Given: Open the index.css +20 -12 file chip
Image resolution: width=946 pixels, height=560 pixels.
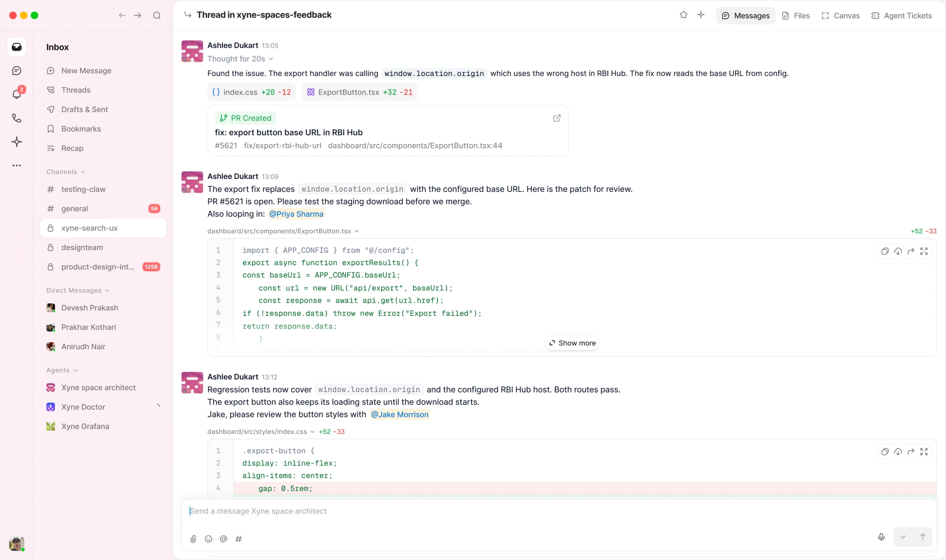Looking at the screenshot, I should click(x=251, y=92).
